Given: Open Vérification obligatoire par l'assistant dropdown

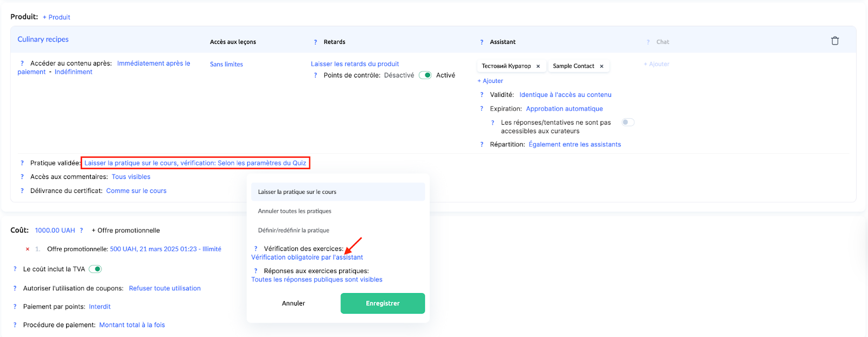Looking at the screenshot, I should click(307, 257).
